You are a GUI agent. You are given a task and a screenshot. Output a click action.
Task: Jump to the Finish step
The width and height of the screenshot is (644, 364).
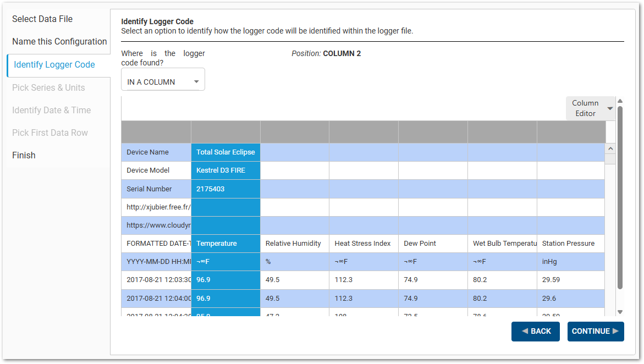24,155
